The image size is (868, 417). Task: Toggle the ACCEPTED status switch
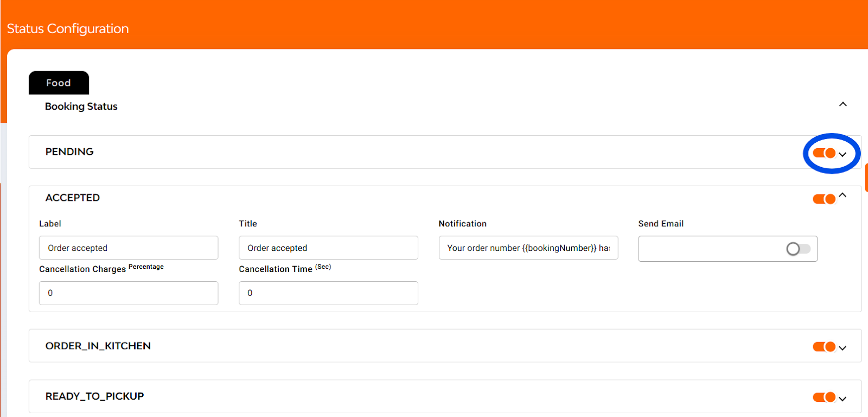click(824, 199)
